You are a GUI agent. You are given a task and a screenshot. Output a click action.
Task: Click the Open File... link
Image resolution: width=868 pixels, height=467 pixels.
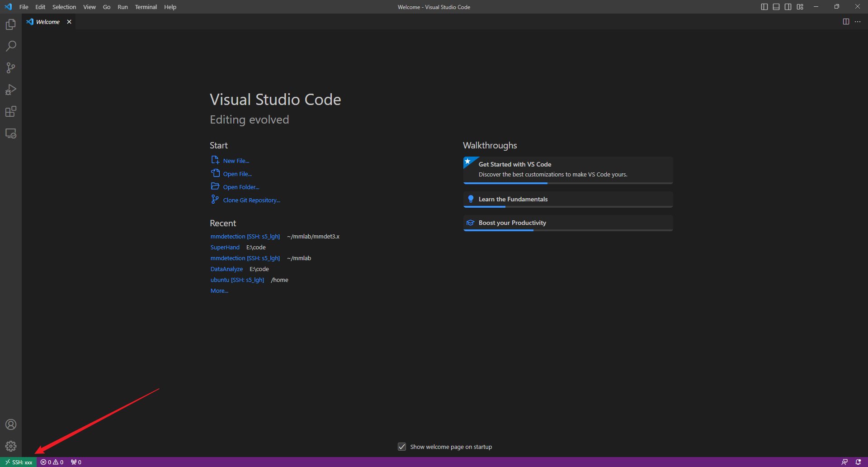(x=237, y=174)
